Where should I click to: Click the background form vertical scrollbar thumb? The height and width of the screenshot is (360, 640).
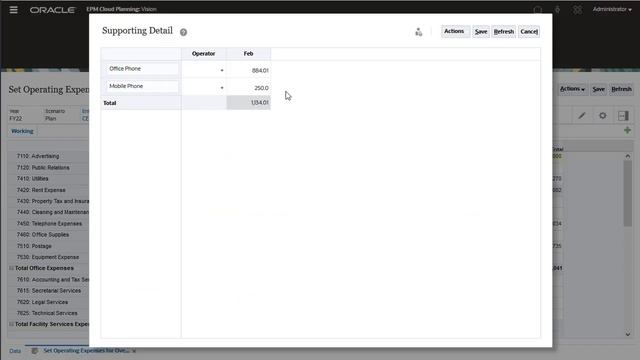click(x=627, y=193)
